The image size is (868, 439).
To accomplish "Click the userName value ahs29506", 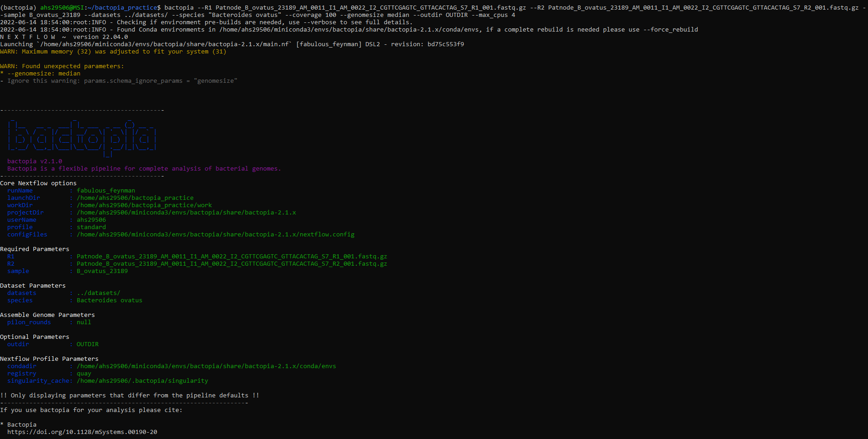I will (x=91, y=219).
